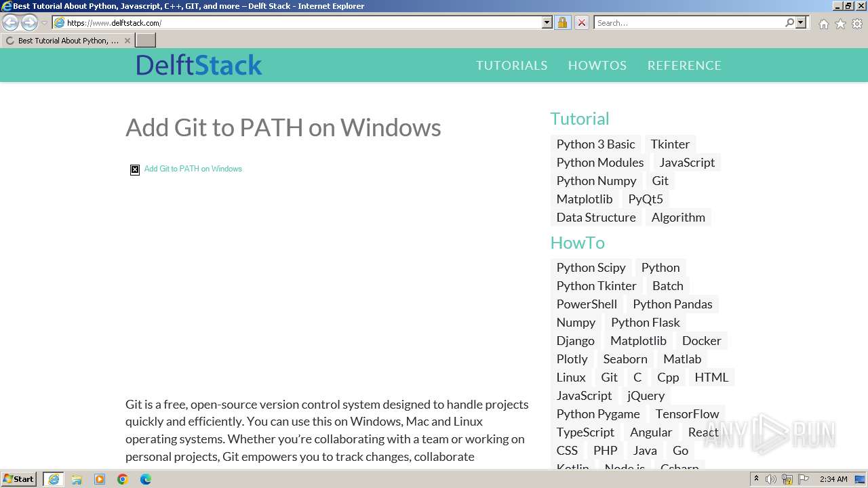Open the search provider dropdown arrow
868x488 pixels.
[801, 23]
